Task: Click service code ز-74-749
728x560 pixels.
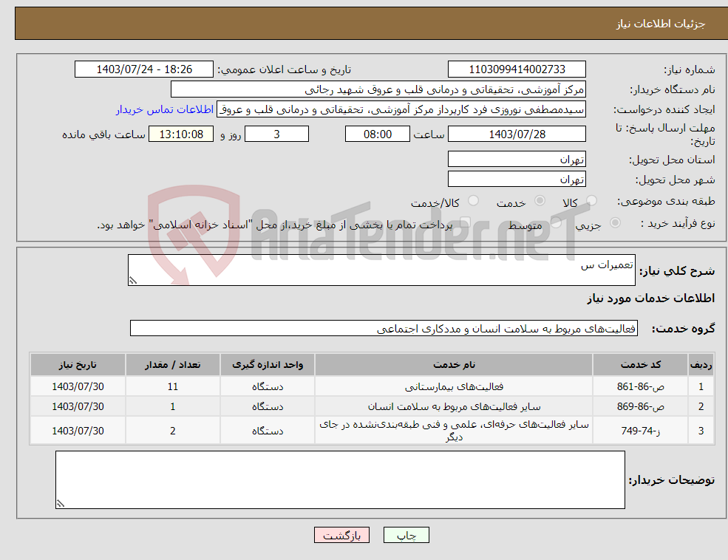Action: coord(640,431)
